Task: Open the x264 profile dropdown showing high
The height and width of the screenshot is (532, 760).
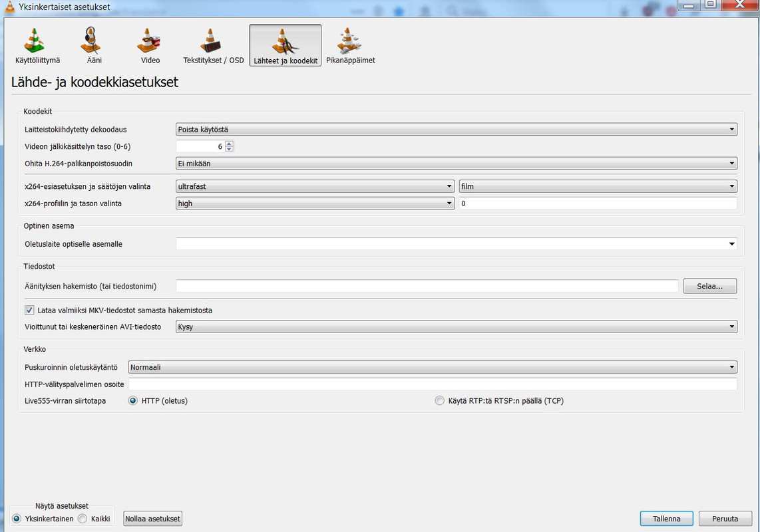Action: (x=315, y=203)
